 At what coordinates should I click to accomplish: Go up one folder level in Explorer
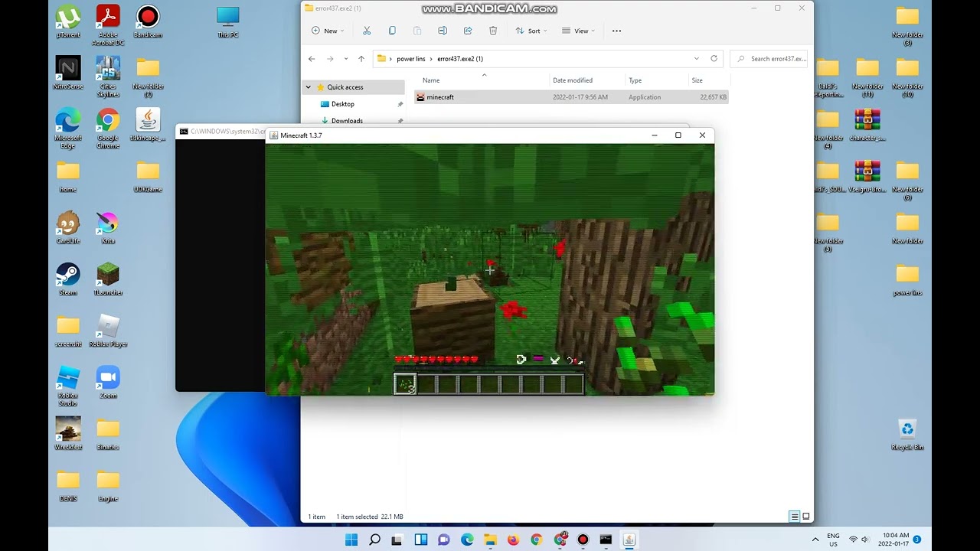tap(361, 58)
